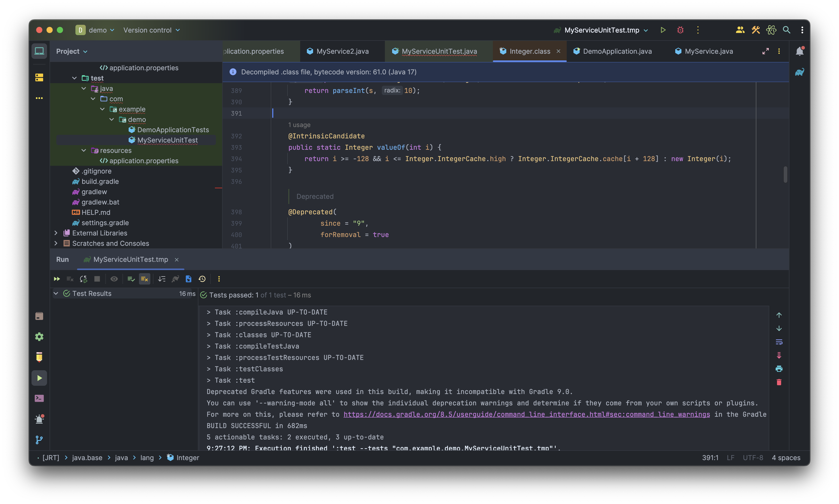Image resolution: width=839 pixels, height=504 pixels.
Task: Toggle auto-test rerun icon
Action: (83, 279)
